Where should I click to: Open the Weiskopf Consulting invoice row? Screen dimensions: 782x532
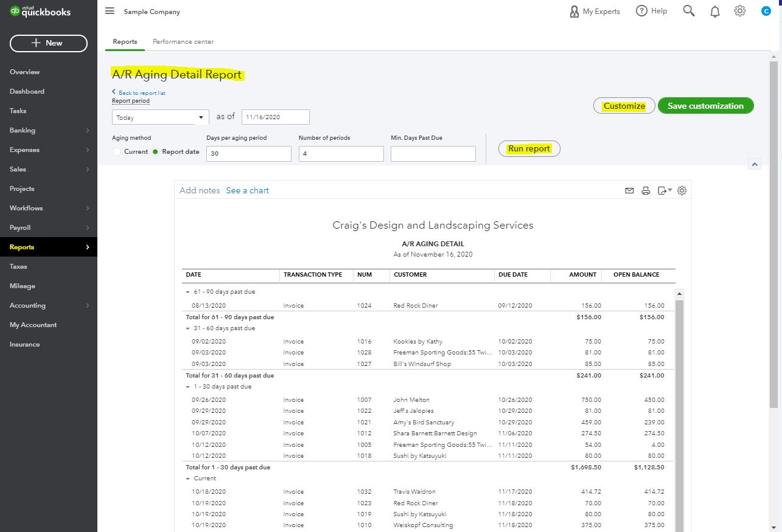(428, 525)
